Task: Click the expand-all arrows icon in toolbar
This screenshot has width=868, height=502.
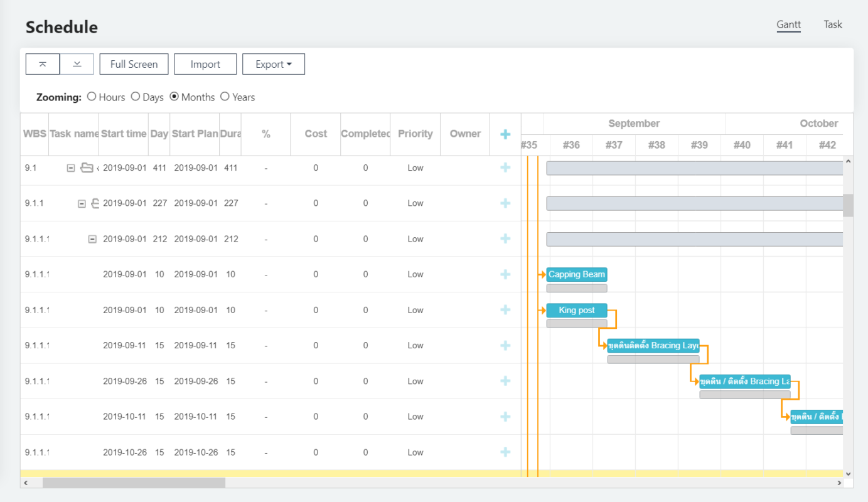Action: pyautogui.click(x=77, y=63)
